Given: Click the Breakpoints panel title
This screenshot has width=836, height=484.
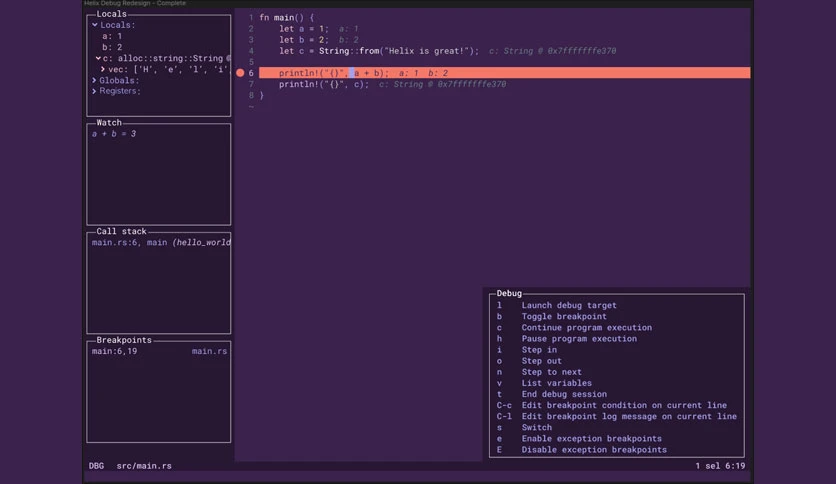Looking at the screenshot, I should (124, 340).
